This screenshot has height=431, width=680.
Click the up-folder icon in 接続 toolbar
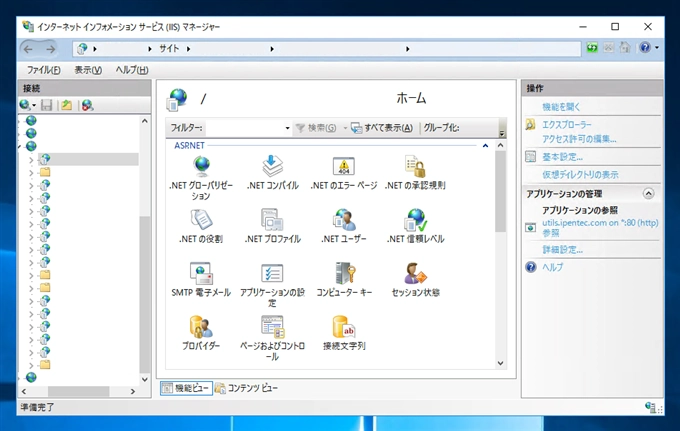click(x=66, y=105)
